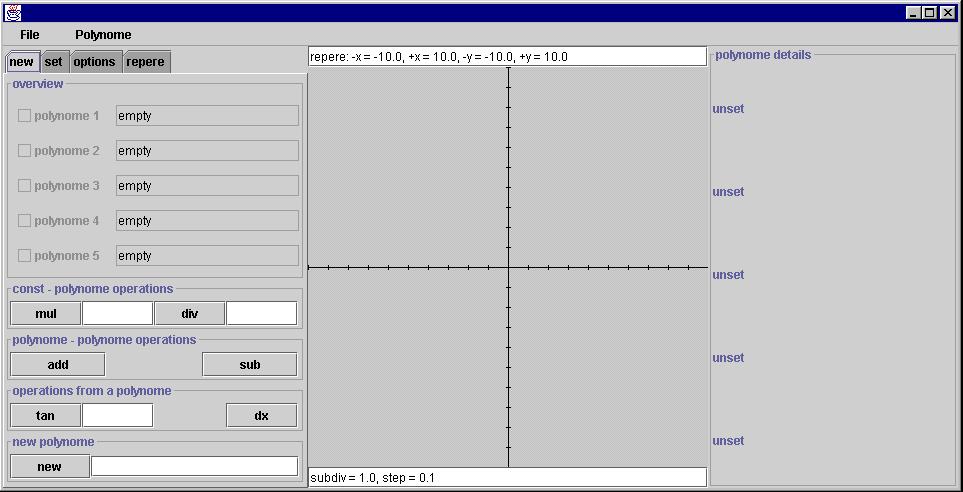Click the mul constant input field

117,313
